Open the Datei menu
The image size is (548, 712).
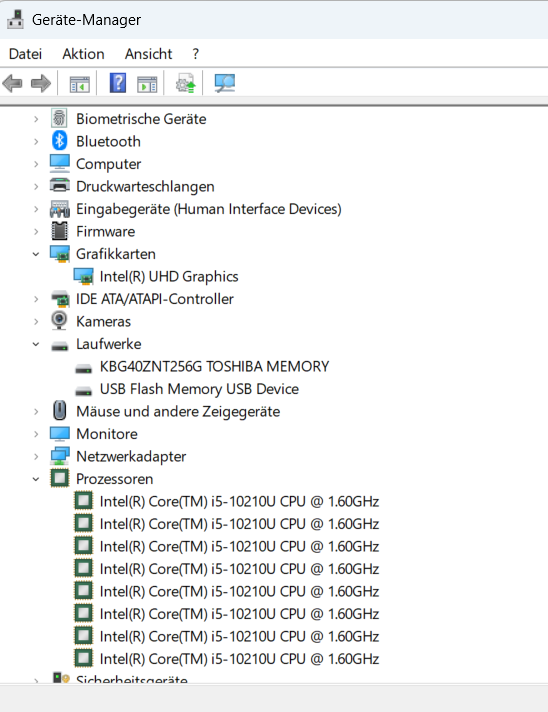[x=25, y=54]
